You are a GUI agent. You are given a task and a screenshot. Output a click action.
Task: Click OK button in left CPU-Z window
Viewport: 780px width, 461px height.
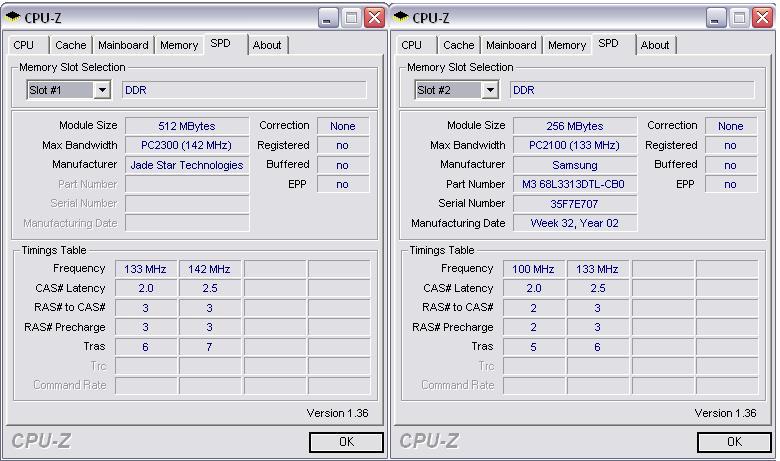(346, 442)
